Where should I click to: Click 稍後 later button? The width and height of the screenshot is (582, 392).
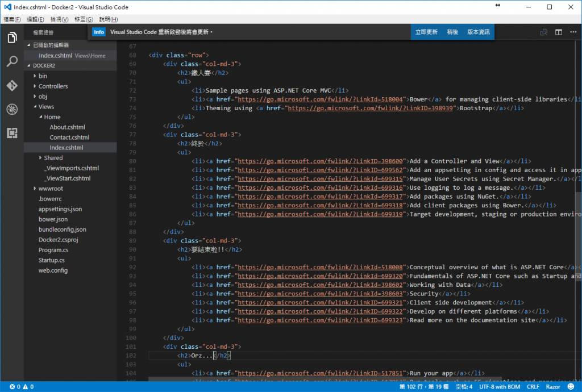point(452,32)
